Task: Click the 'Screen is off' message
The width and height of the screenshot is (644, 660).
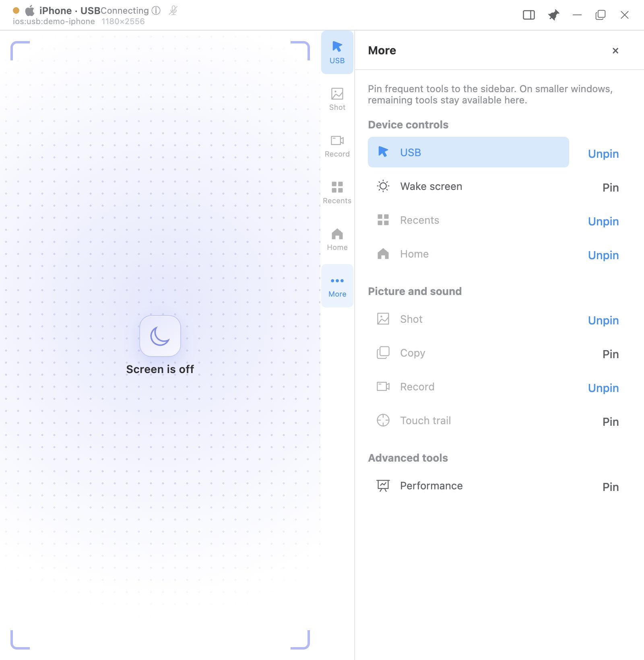Action: coord(160,369)
